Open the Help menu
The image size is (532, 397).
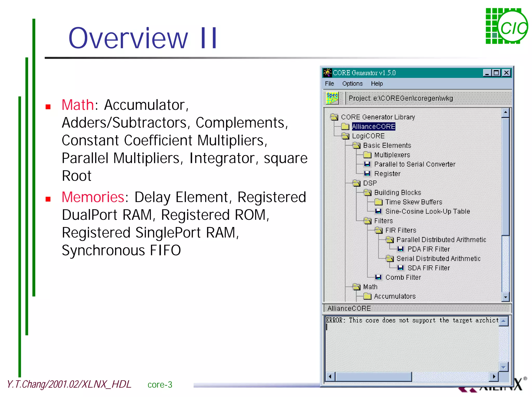(377, 84)
